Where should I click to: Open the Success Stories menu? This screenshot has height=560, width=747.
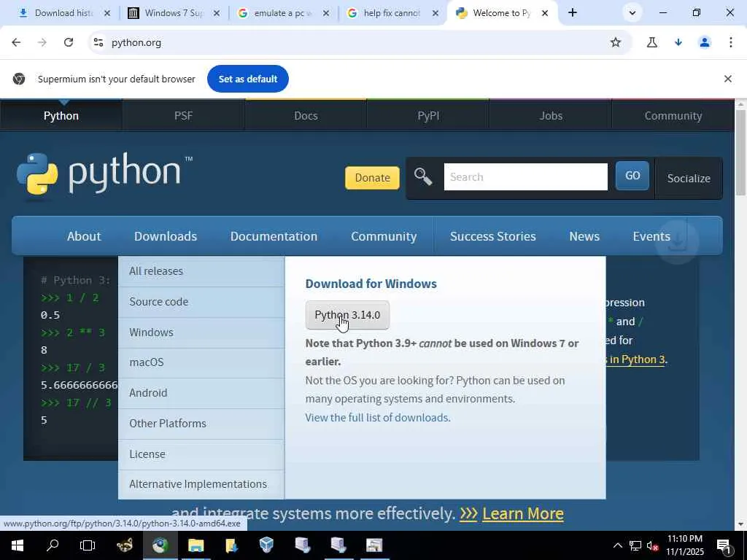point(492,236)
